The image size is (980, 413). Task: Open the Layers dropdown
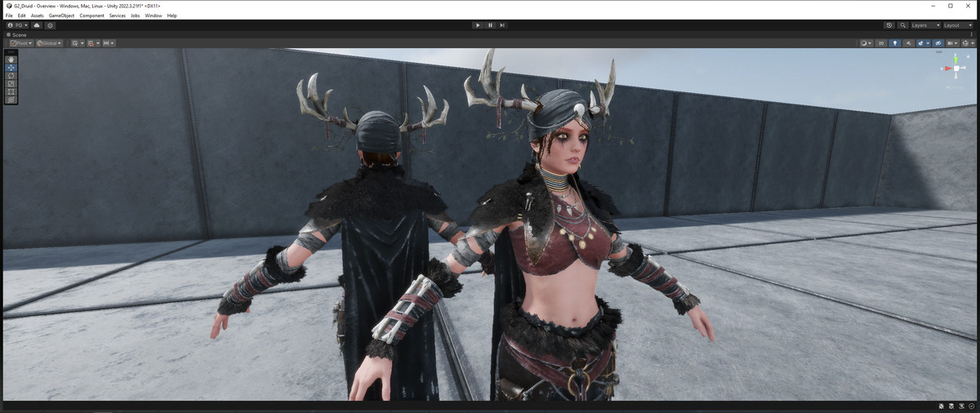(925, 25)
